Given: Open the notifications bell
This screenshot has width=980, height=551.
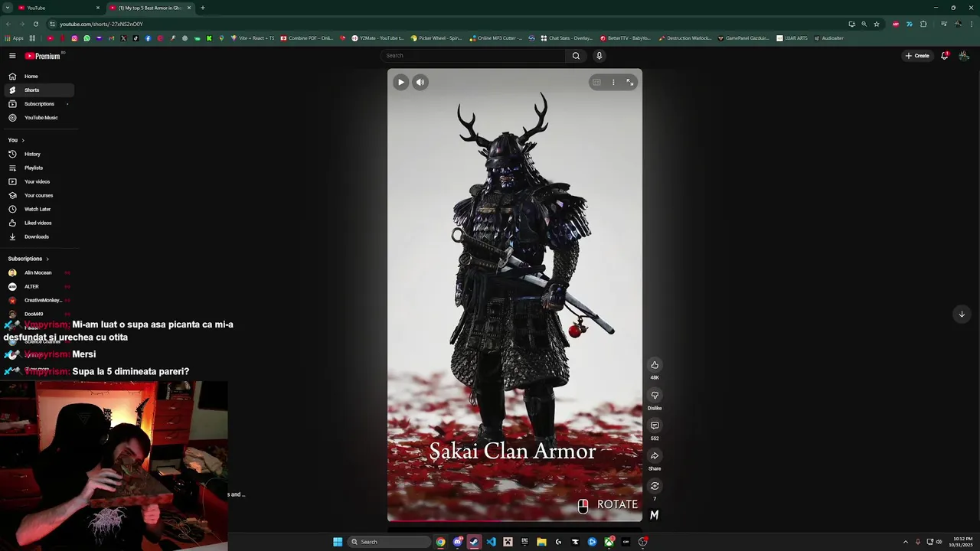Looking at the screenshot, I should point(944,55).
